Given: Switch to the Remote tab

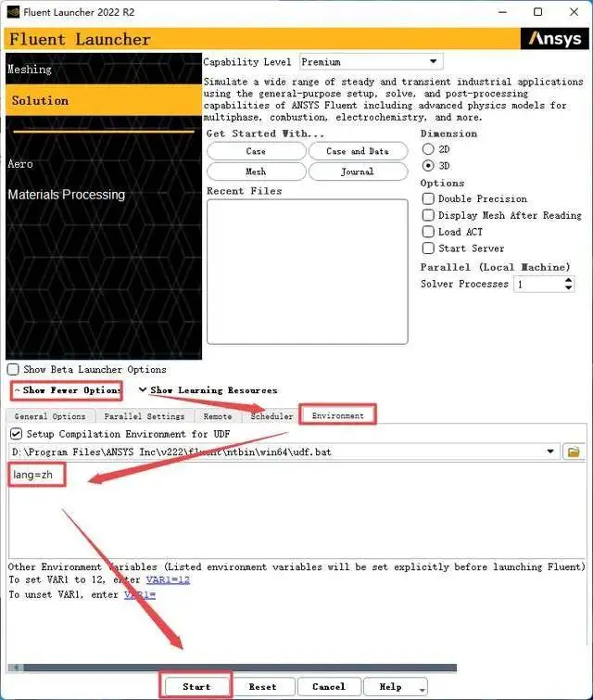Looking at the screenshot, I should (x=218, y=416).
